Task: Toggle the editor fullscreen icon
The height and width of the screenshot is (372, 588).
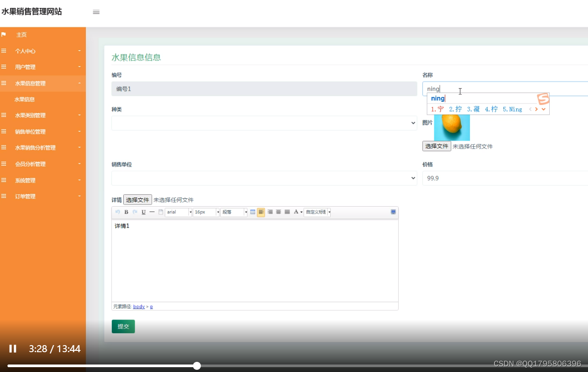Action: 393,212
